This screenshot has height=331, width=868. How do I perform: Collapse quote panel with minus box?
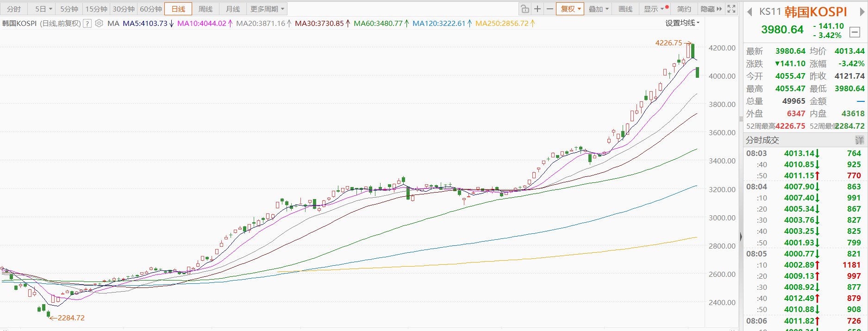click(x=855, y=32)
